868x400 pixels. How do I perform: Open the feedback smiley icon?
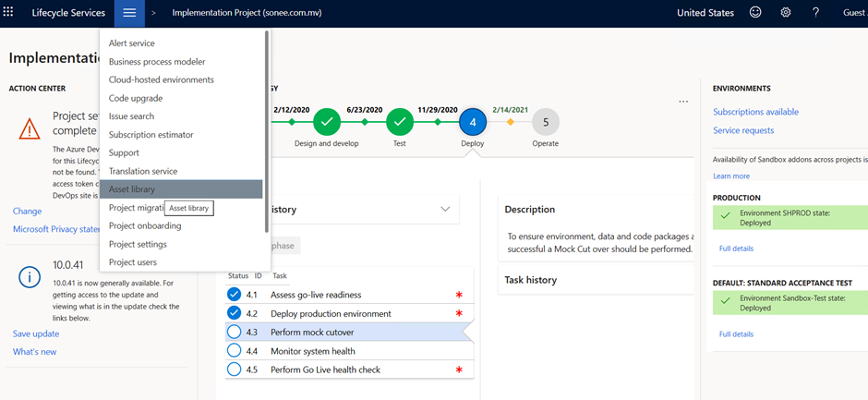click(x=754, y=12)
